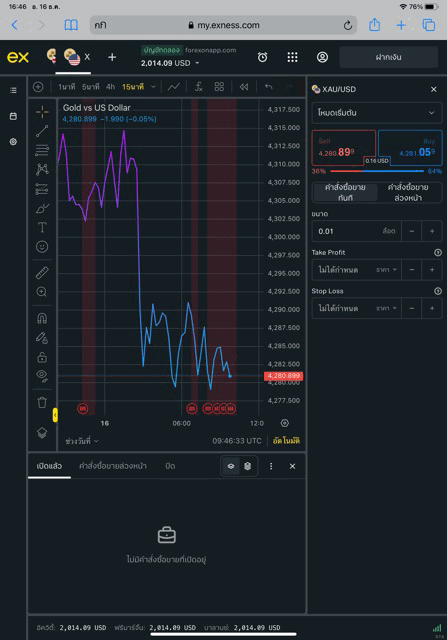Select the 5 minute timeframe

pyautogui.click(x=90, y=87)
